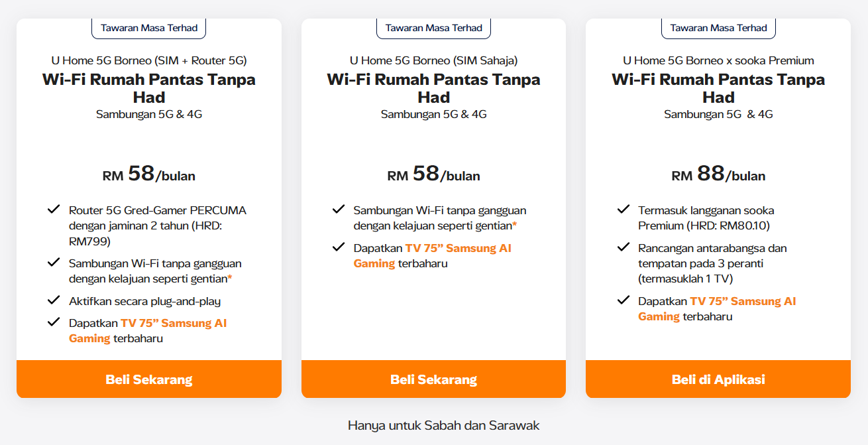This screenshot has width=868, height=445.
Task: Click Tawaran Masa Terhad badge on SIM Sahaja card
Action: (x=434, y=28)
